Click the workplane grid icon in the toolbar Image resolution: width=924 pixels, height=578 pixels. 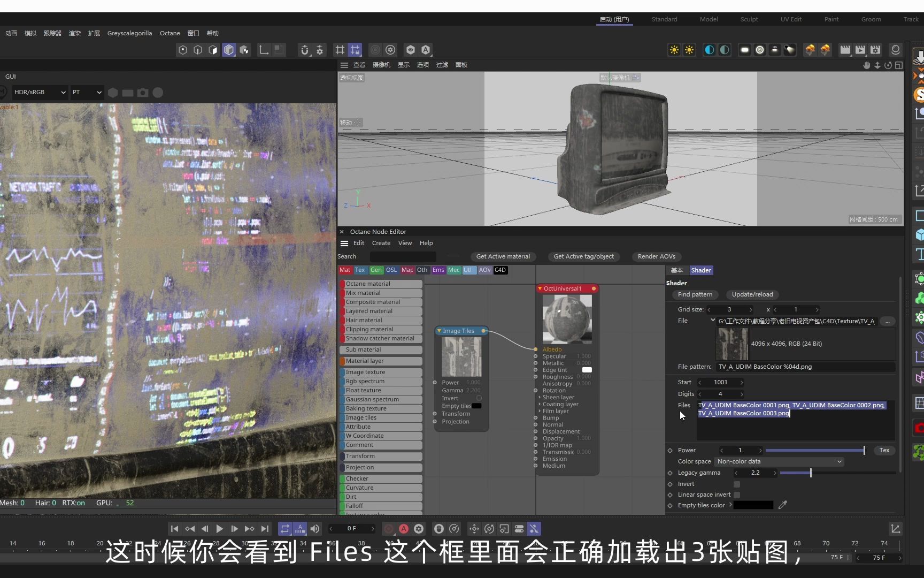(339, 50)
